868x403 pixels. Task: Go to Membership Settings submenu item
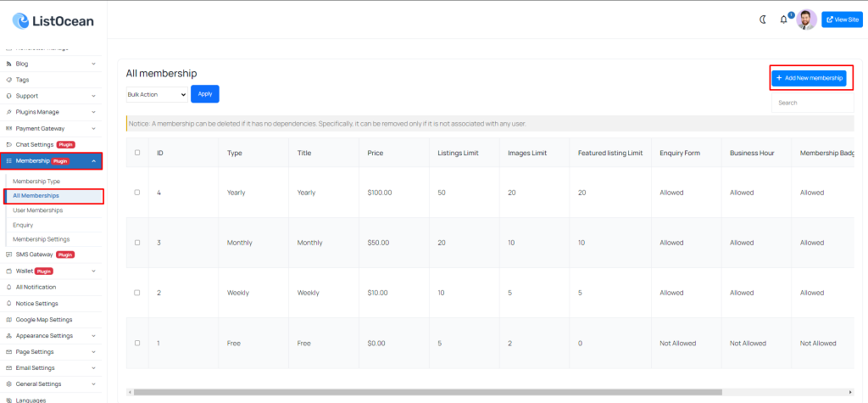[x=41, y=239]
